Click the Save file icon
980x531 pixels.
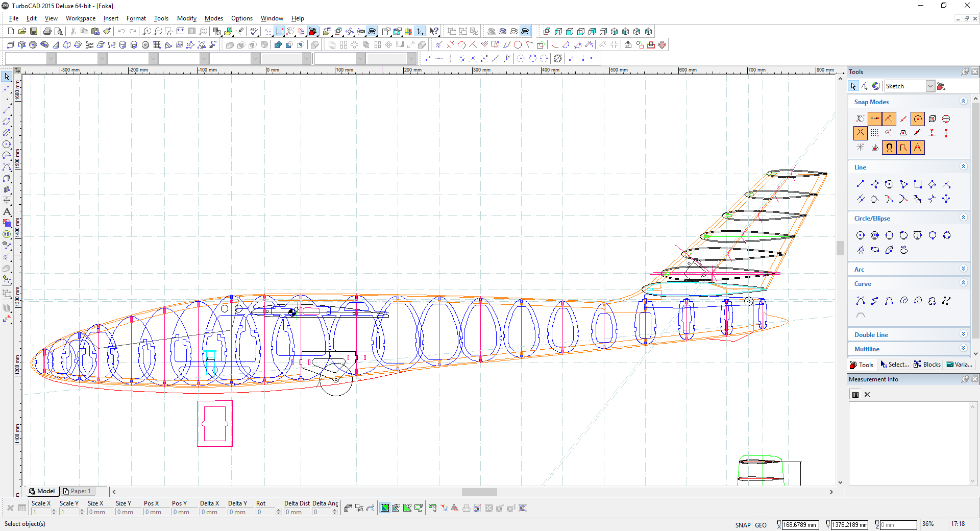(x=34, y=31)
